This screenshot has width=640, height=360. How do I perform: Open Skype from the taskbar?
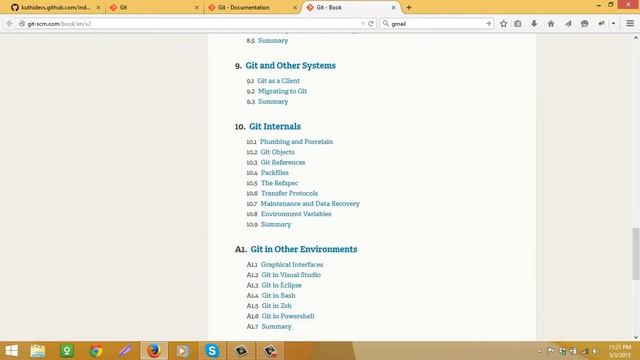[x=212, y=351]
